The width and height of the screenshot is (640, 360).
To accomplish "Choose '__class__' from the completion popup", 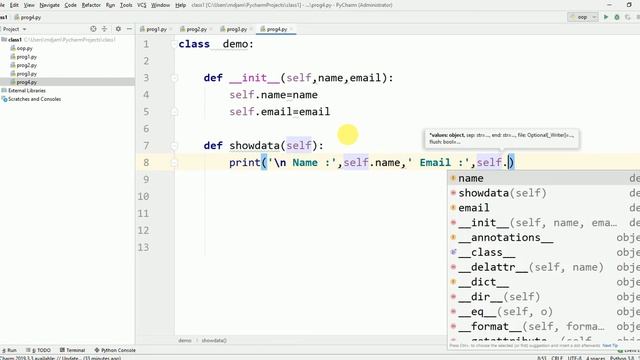I will pos(544,252).
